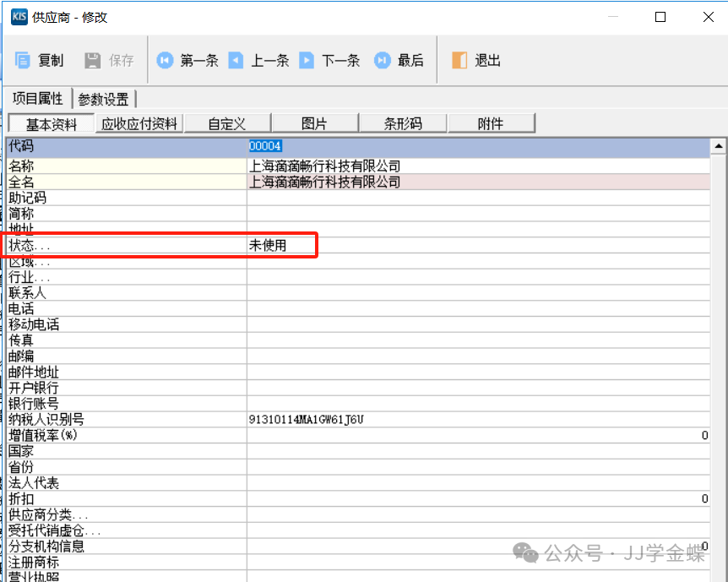Open the 条形码 section
The image size is (728, 582).
click(403, 123)
